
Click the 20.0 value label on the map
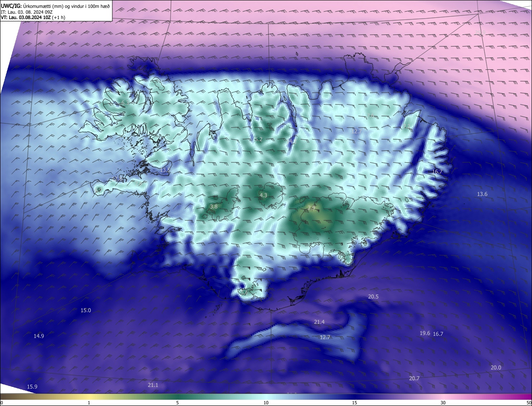click(496, 367)
